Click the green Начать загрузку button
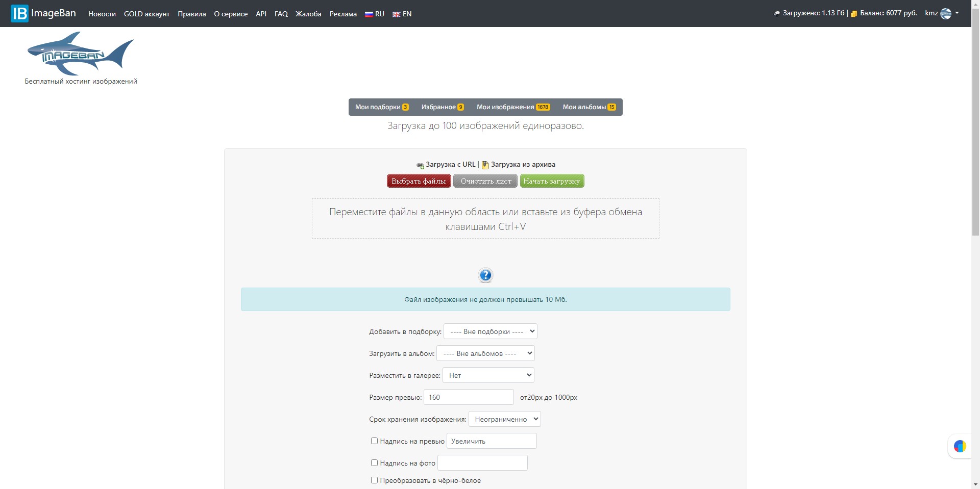980x489 pixels. click(x=552, y=181)
